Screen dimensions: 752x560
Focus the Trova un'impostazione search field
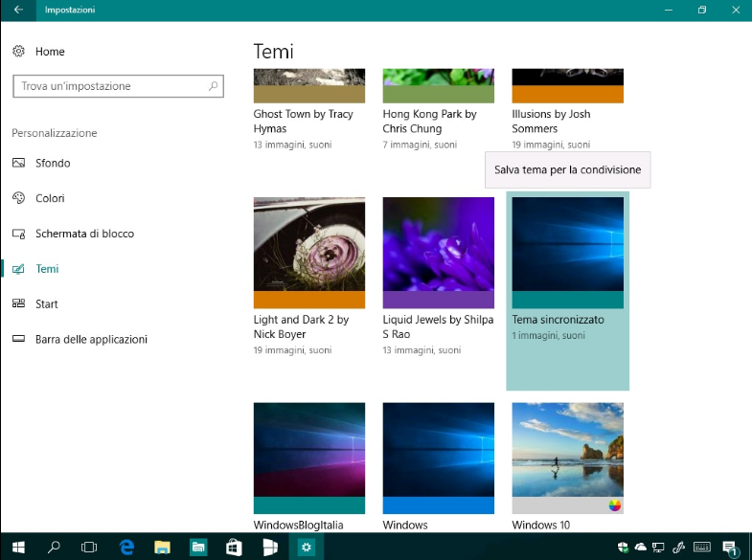(118, 86)
